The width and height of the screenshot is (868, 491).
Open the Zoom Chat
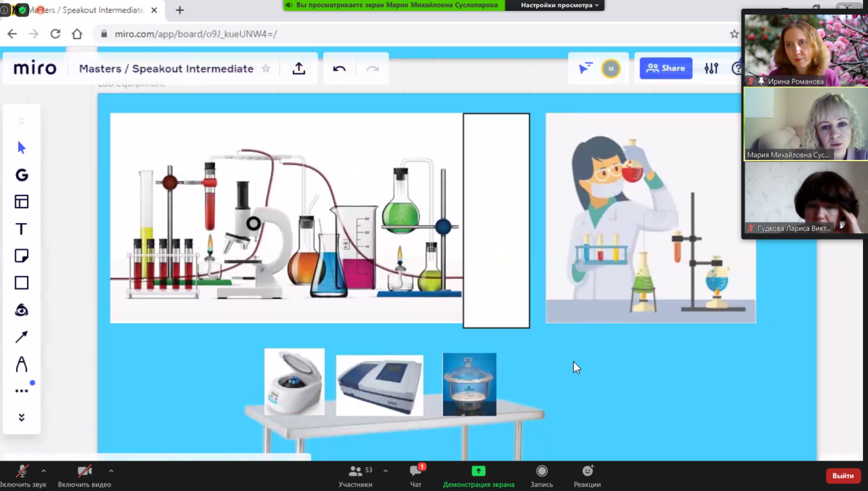(415, 476)
